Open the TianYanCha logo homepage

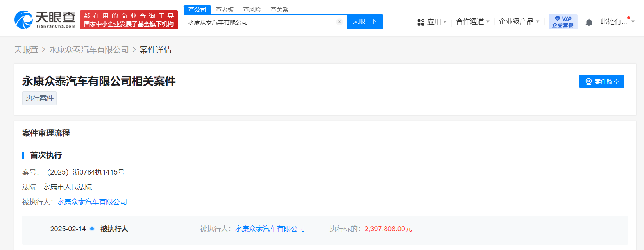click(45, 20)
